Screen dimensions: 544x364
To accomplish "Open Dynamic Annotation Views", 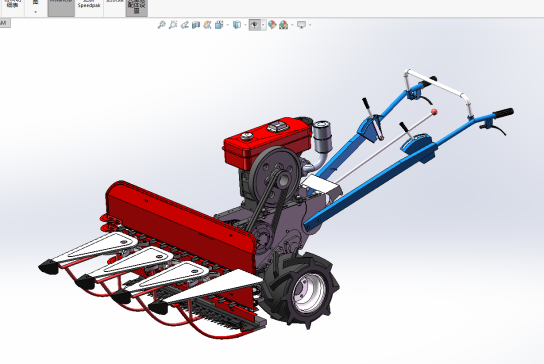I will [x=207, y=25].
